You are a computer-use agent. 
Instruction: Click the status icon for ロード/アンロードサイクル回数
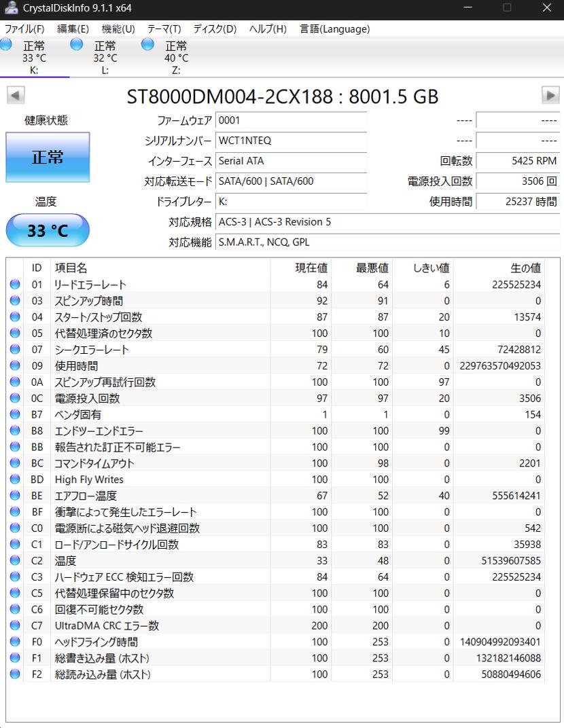coord(15,544)
